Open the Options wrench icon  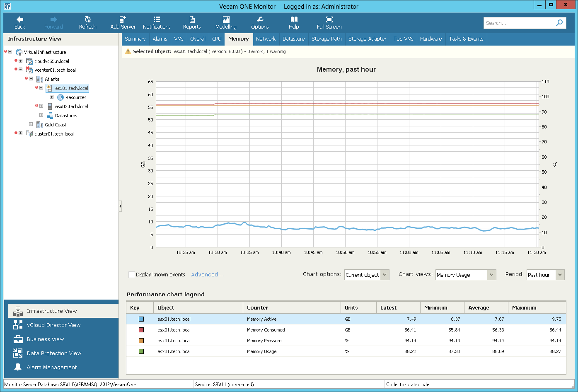[x=260, y=19]
